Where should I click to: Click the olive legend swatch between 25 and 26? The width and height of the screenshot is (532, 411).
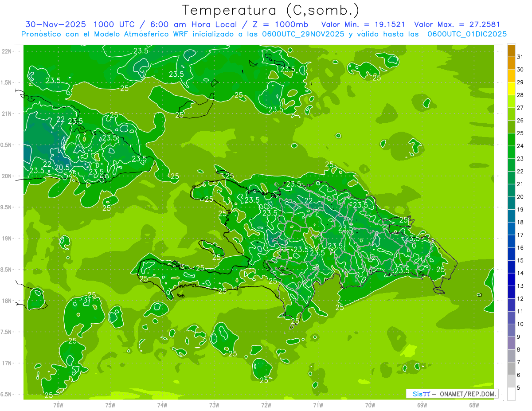(511, 127)
